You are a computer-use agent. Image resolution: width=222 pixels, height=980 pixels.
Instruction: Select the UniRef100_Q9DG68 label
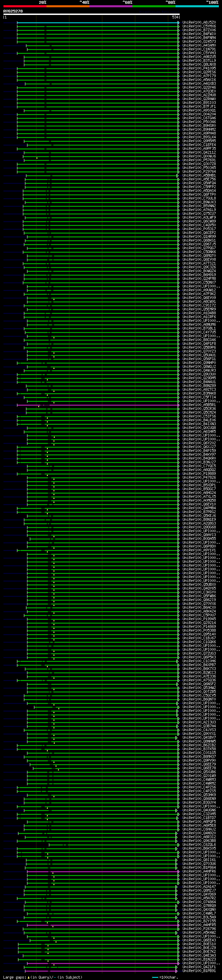tap(199, 527)
